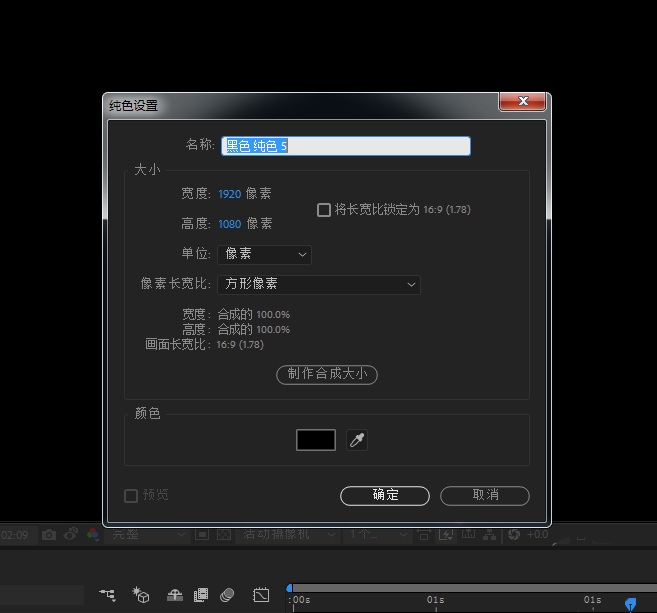This screenshot has width=657, height=613.
Task: Open the composition mini-flowchart icon
Action: point(107,595)
